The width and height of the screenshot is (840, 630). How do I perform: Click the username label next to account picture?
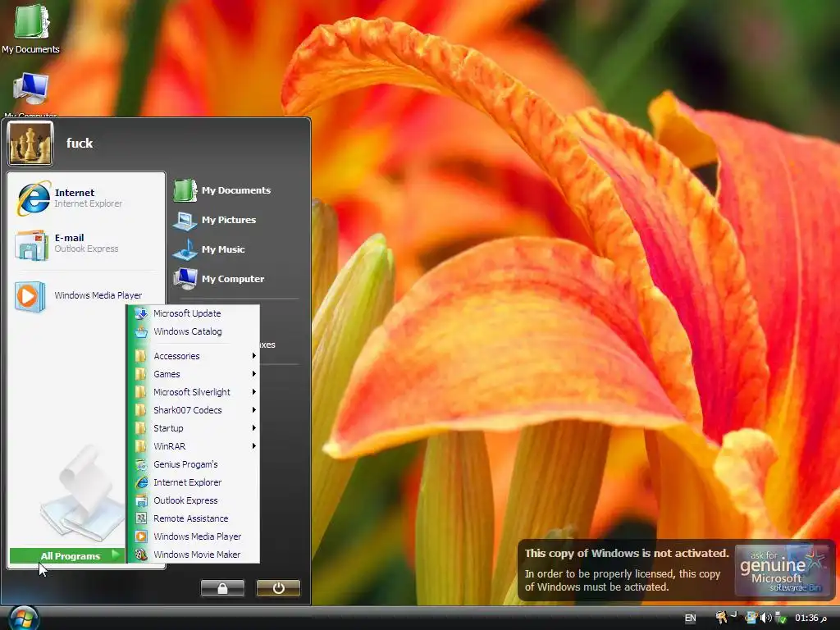tap(80, 143)
